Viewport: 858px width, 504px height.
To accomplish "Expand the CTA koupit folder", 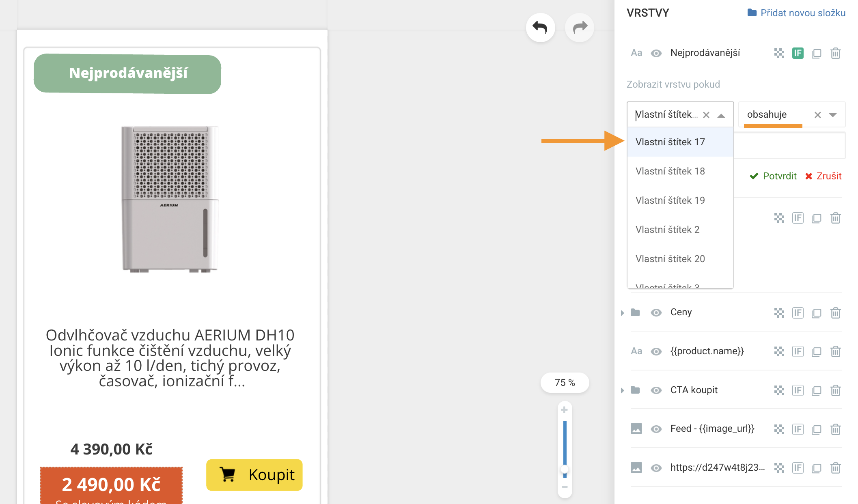I will tap(622, 390).
